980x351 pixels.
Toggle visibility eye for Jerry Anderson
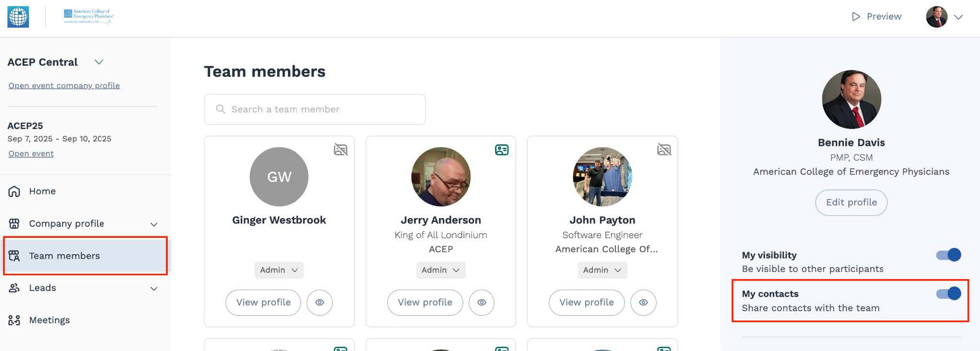click(x=482, y=303)
